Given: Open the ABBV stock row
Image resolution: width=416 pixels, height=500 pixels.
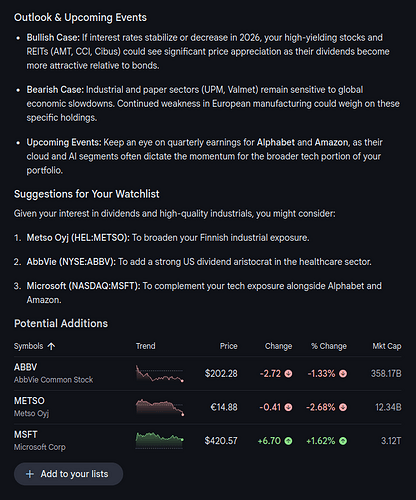Looking at the screenshot, I should click(208, 373).
